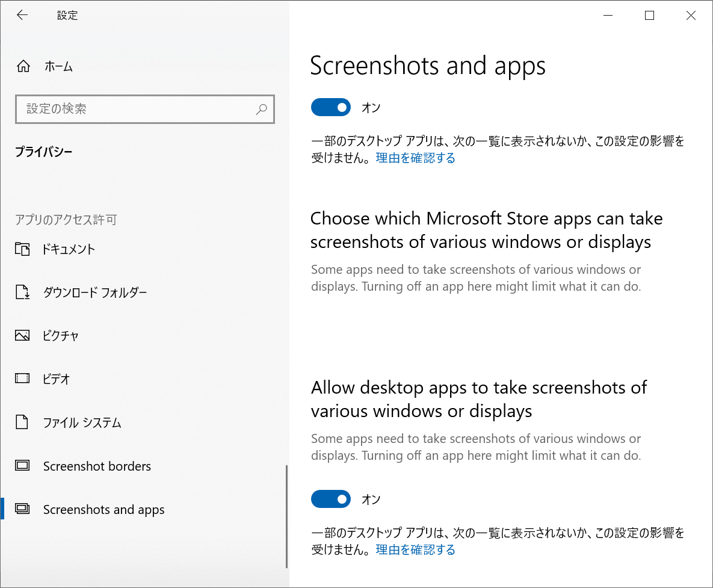The image size is (713, 588).
Task: Open the bottom 理由を確認する link
Action: click(415, 549)
